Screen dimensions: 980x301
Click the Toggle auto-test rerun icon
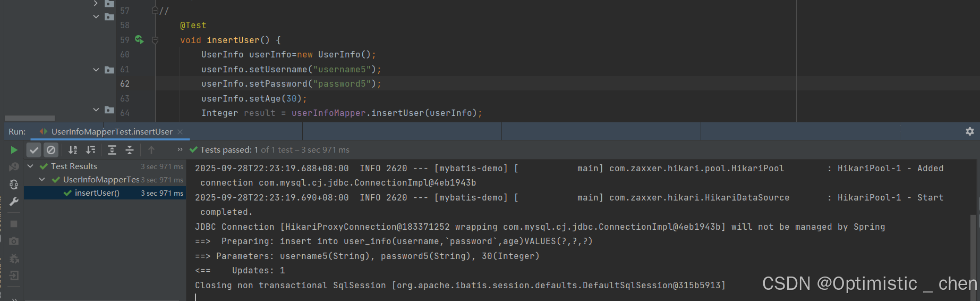coord(14,185)
